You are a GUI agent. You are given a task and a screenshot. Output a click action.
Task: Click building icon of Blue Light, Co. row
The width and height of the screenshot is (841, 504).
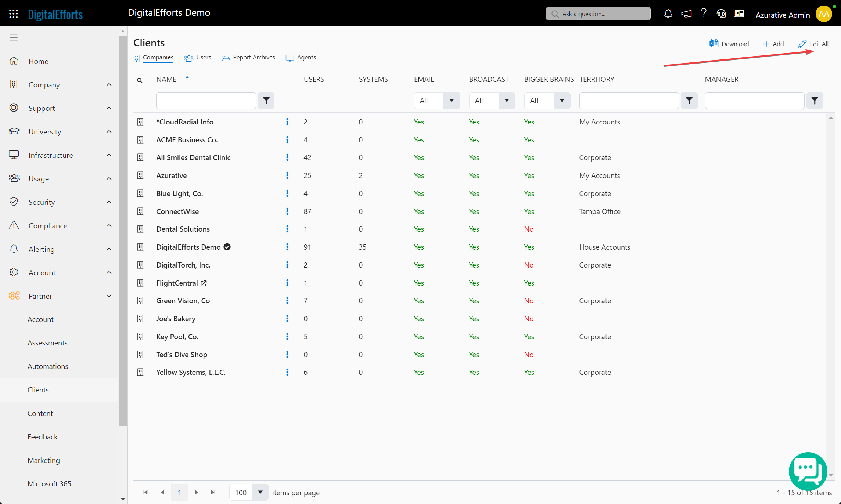[x=140, y=193]
